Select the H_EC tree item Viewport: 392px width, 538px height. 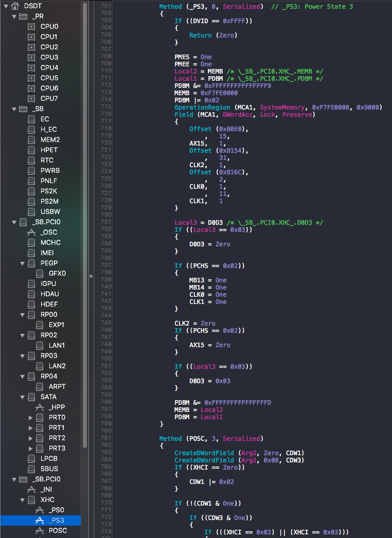point(48,129)
